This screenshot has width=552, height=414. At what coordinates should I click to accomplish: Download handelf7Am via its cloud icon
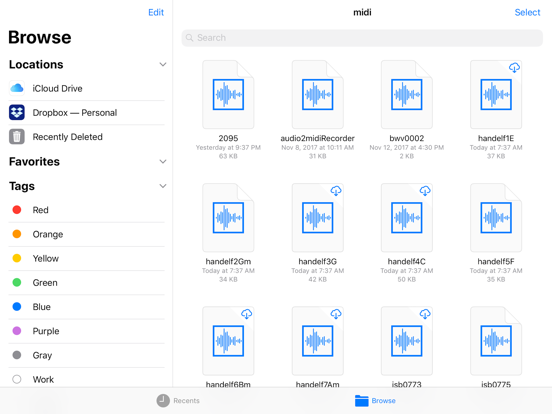click(x=336, y=314)
